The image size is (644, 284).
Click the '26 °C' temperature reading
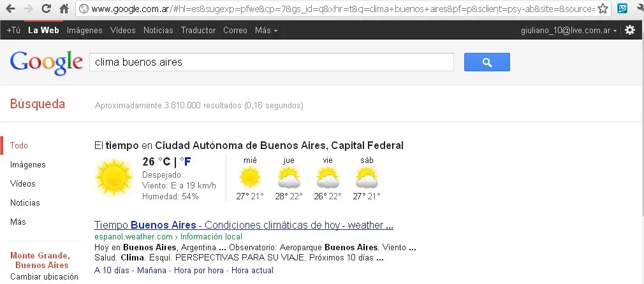click(x=156, y=162)
